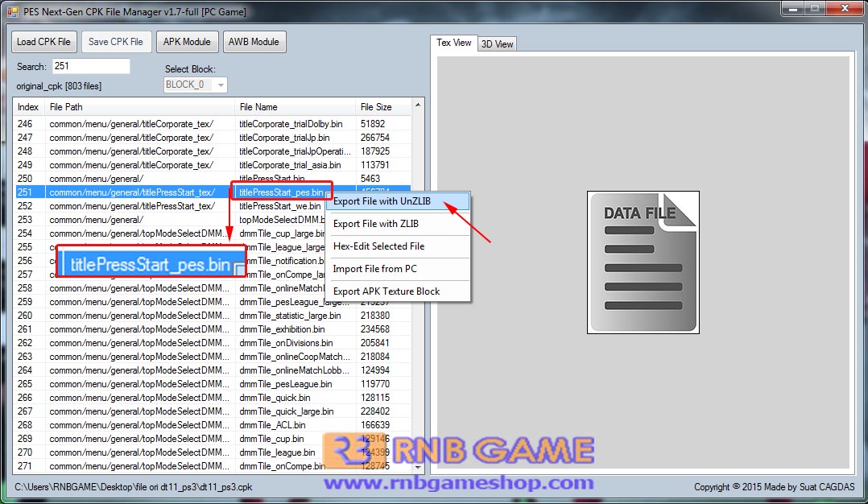868x504 pixels.
Task: Switch to the Tex View tab
Action: point(453,43)
